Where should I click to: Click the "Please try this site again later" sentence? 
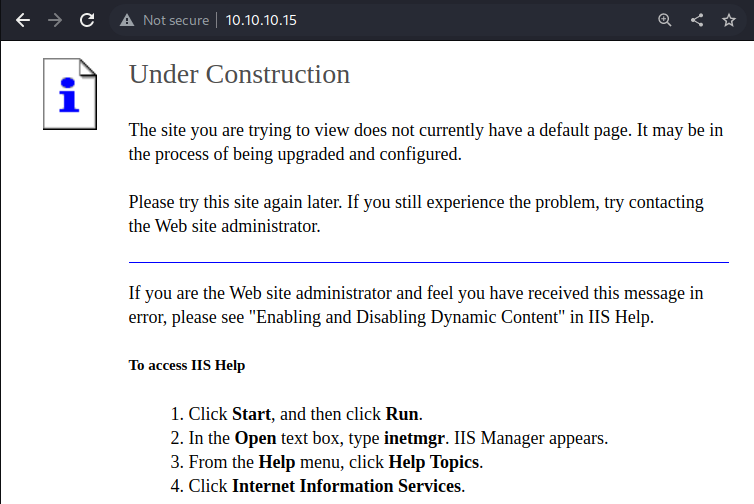pos(235,202)
